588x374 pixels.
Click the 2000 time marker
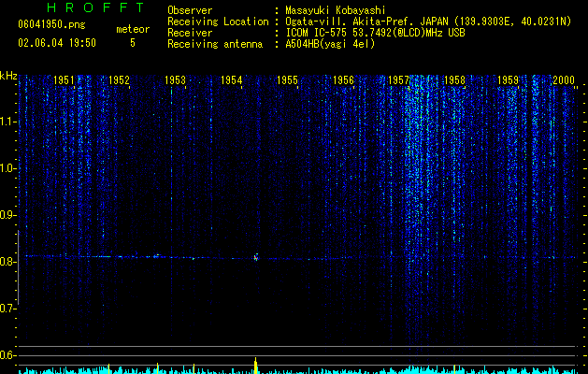coord(564,80)
